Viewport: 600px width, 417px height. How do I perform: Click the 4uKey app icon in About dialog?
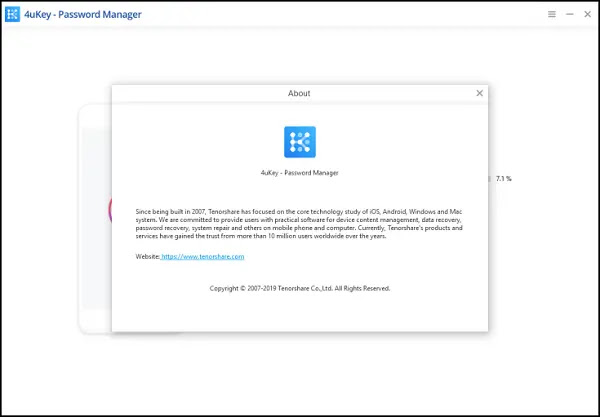[x=300, y=142]
